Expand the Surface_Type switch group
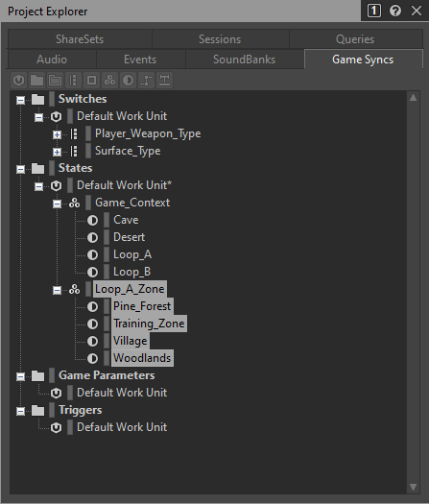 [57, 152]
